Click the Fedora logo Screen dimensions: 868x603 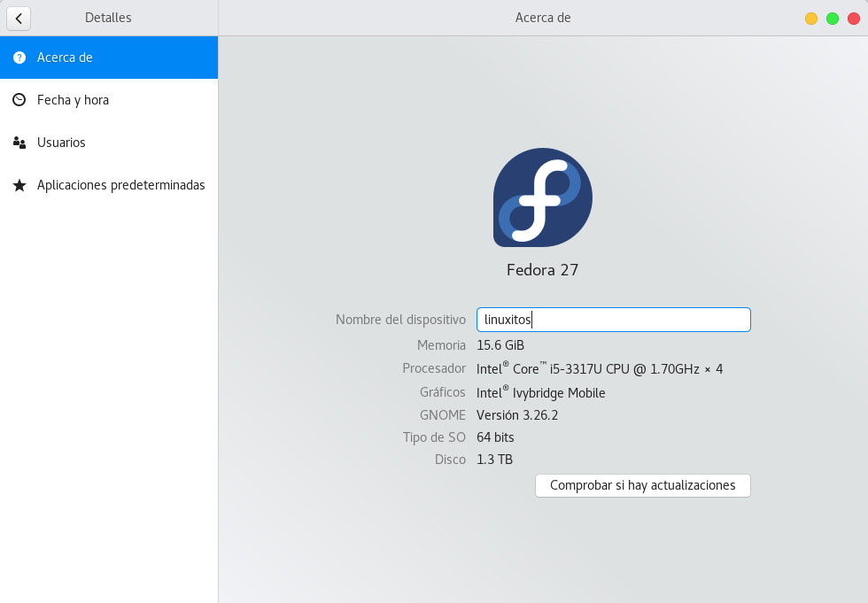pyautogui.click(x=542, y=197)
